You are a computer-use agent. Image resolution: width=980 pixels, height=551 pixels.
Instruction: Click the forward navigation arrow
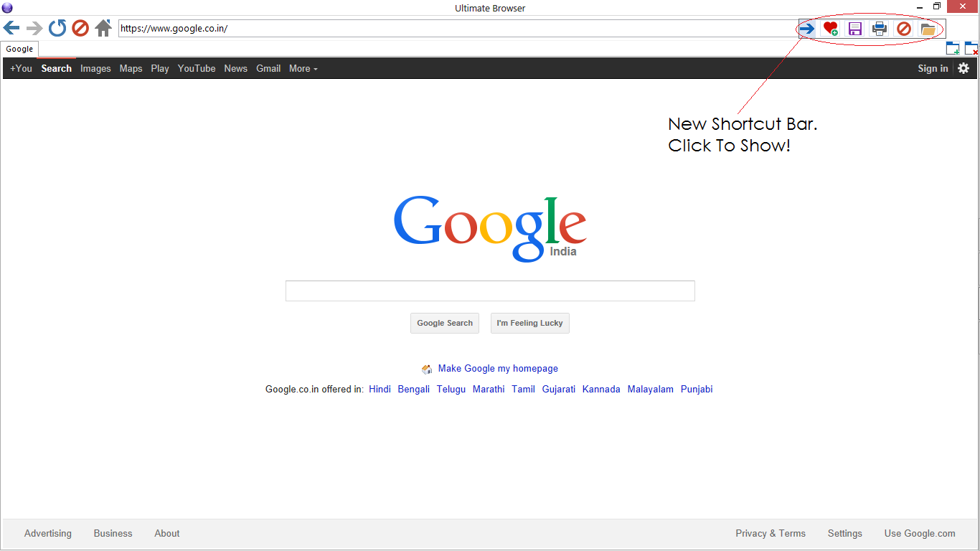pyautogui.click(x=34, y=28)
